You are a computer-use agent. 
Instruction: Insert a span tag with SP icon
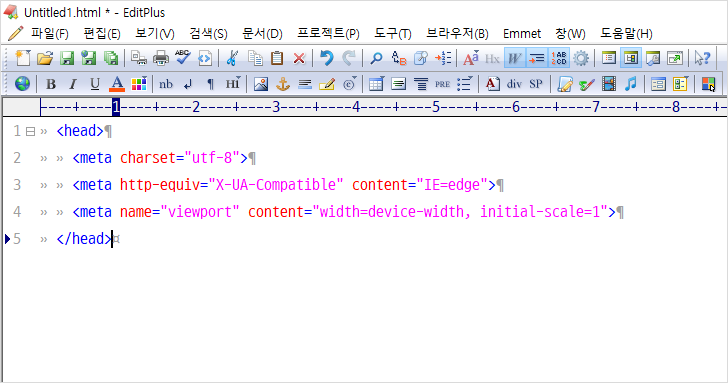point(536,84)
